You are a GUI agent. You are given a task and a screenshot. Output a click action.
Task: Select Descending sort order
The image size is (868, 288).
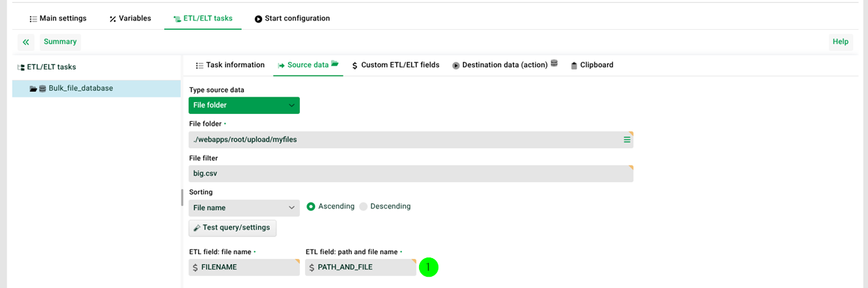click(363, 207)
